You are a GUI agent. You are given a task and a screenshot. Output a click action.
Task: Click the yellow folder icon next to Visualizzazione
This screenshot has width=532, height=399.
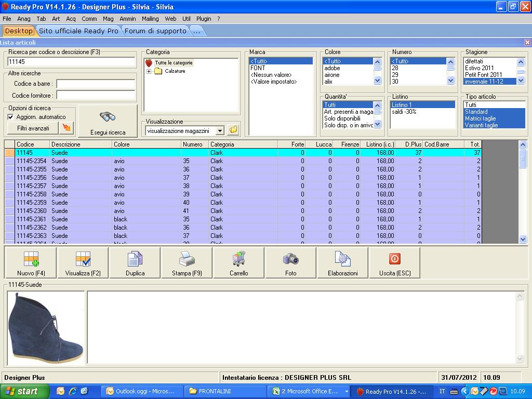point(233,130)
